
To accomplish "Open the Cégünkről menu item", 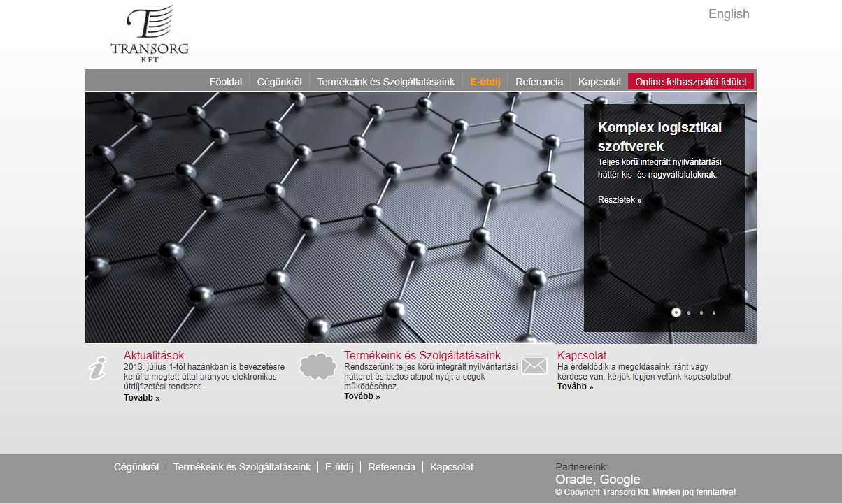I will pos(280,82).
